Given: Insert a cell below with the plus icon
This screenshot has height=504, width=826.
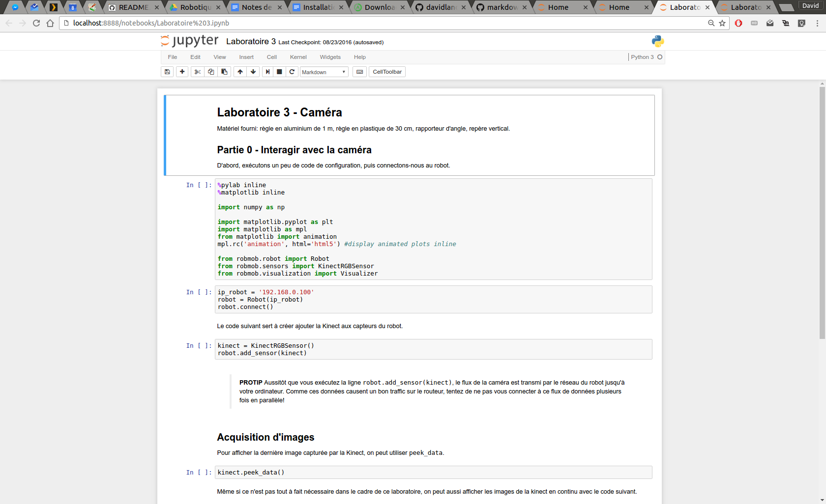Looking at the screenshot, I should tap(182, 72).
